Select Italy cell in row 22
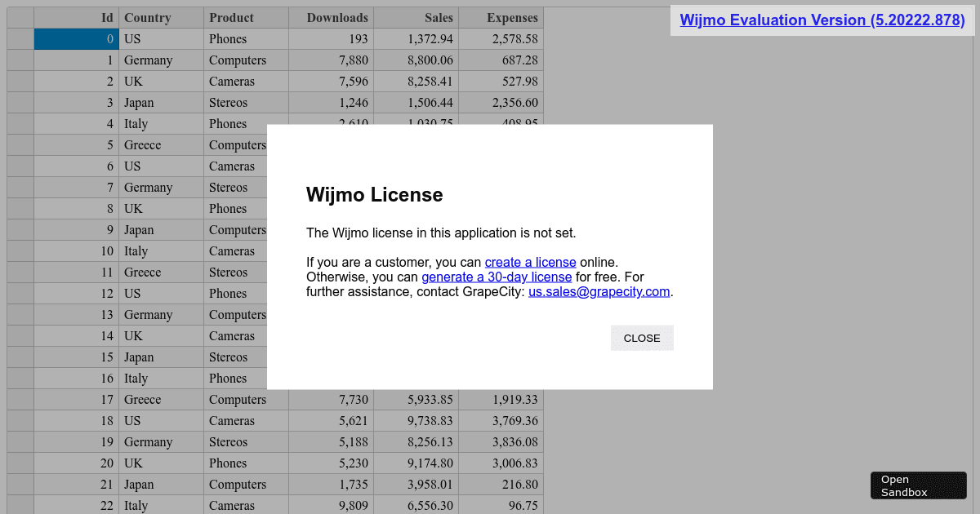The image size is (980, 514). (x=162, y=505)
